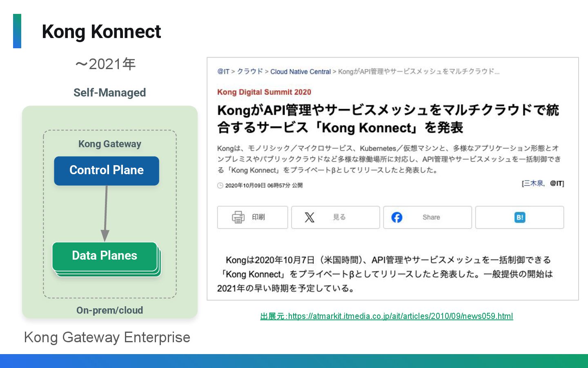Open the 出展元 atmarkit source URL link
Screen dimensions: 588x368
[x=386, y=316]
